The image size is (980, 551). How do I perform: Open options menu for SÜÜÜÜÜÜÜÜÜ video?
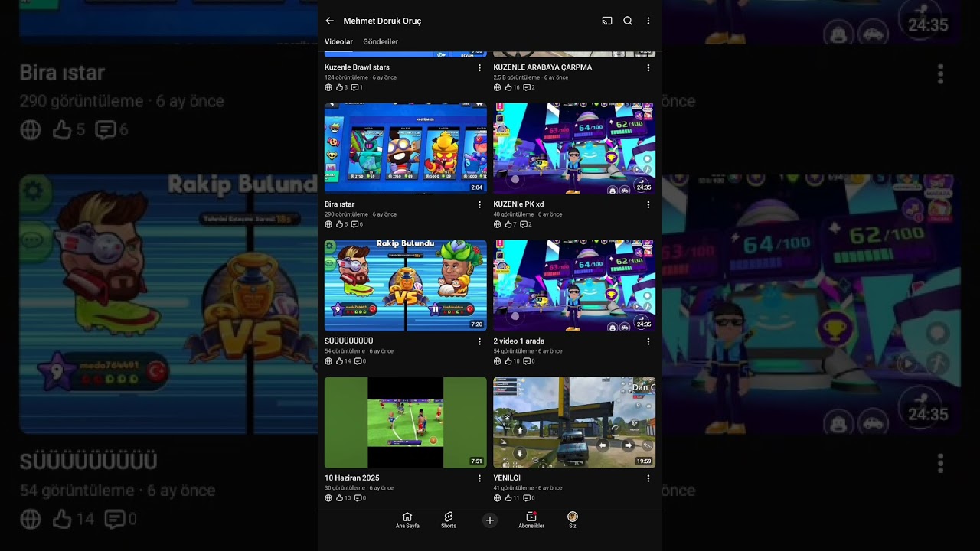tap(480, 341)
